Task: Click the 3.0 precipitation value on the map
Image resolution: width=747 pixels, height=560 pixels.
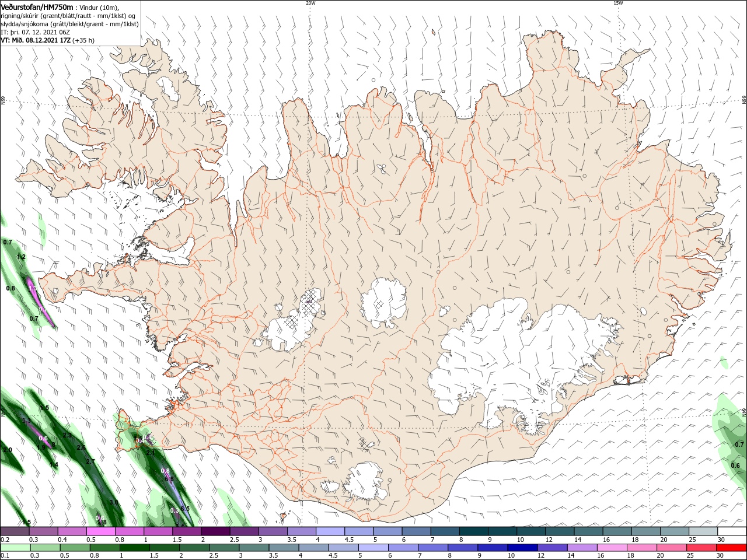Action: tap(114, 502)
